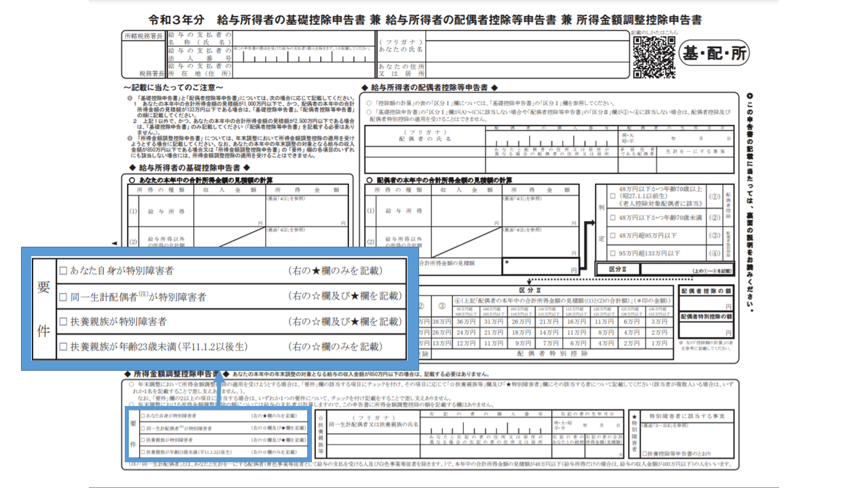Click the 記載に当たってのご注意 heading

click(174, 88)
